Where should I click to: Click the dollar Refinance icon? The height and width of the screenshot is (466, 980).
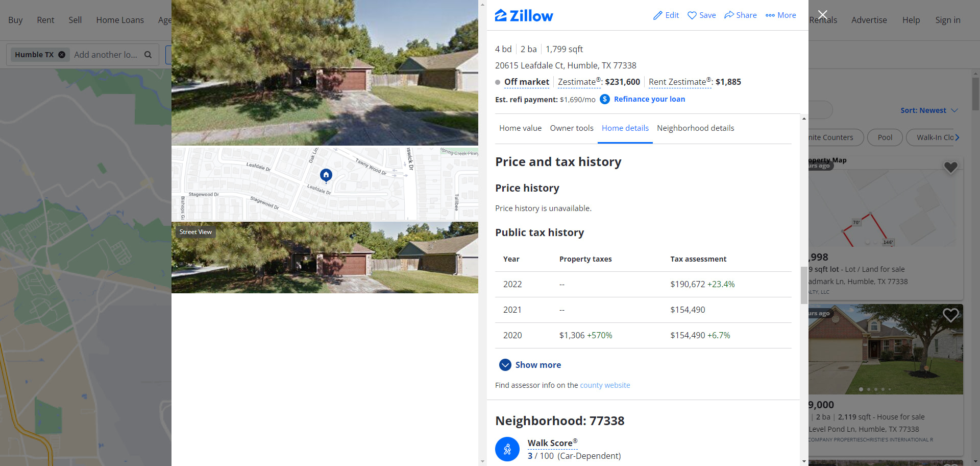605,99
